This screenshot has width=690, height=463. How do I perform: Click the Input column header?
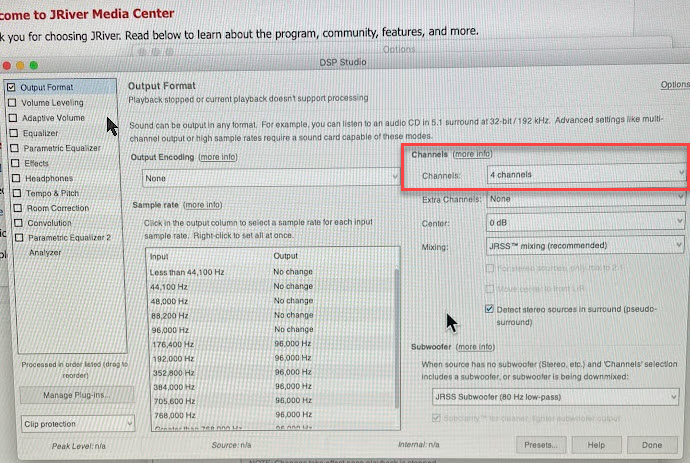pyautogui.click(x=159, y=257)
